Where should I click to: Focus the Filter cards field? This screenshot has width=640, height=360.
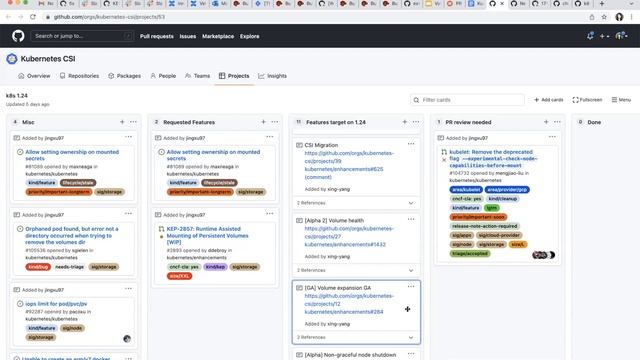click(x=467, y=100)
